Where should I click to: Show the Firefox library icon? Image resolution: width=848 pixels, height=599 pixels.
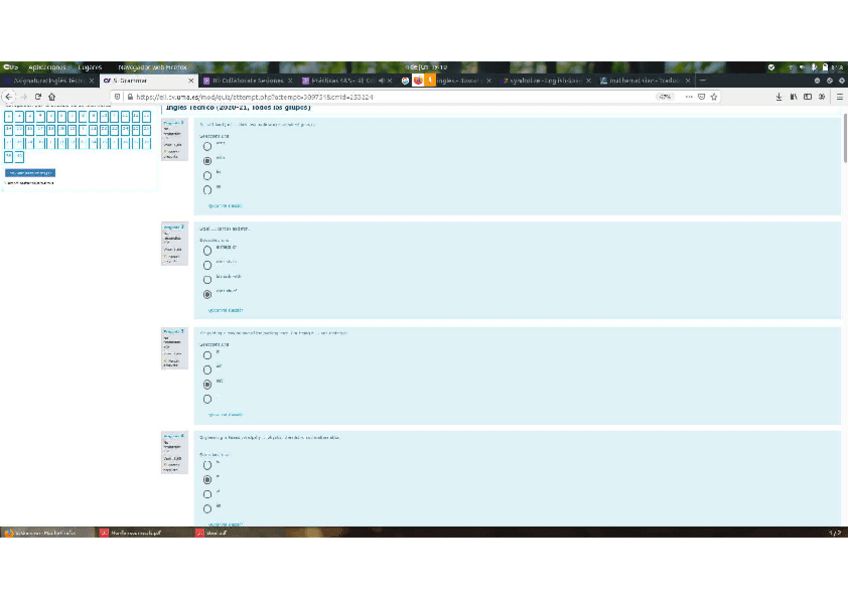pyautogui.click(x=794, y=97)
